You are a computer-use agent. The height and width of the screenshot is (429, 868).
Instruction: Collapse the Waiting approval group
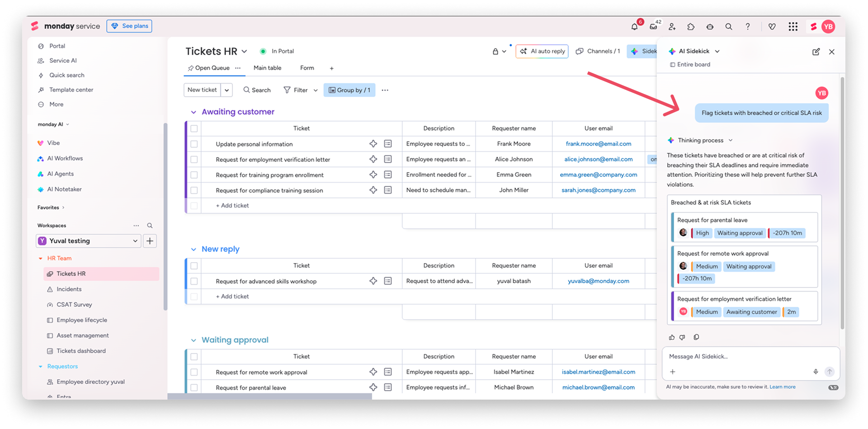pyautogui.click(x=193, y=340)
